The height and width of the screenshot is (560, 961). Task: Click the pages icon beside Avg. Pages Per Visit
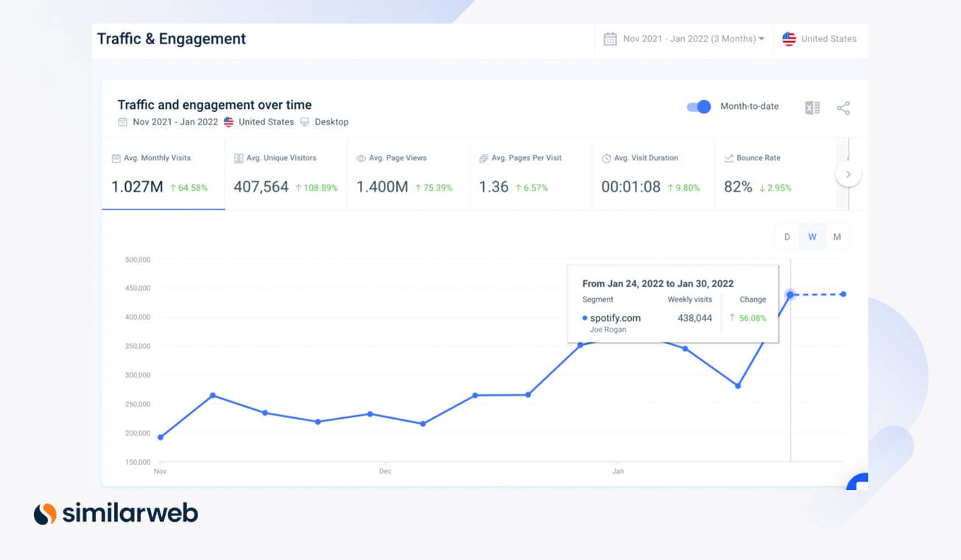point(484,158)
